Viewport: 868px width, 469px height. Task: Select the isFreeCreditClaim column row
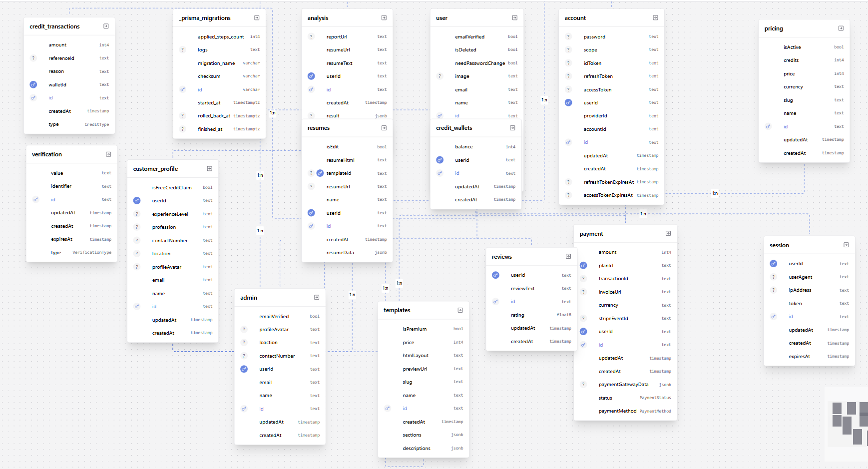coord(173,187)
